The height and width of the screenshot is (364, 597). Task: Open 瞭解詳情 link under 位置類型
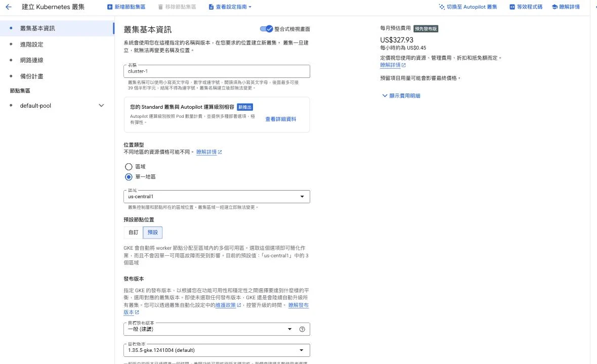[x=208, y=152]
